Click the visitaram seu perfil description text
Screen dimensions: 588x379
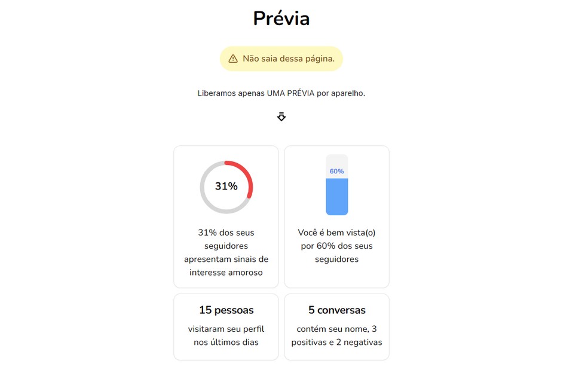point(226,335)
